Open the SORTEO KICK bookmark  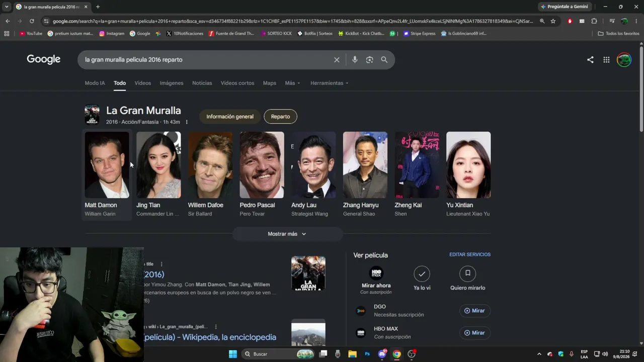276,34
